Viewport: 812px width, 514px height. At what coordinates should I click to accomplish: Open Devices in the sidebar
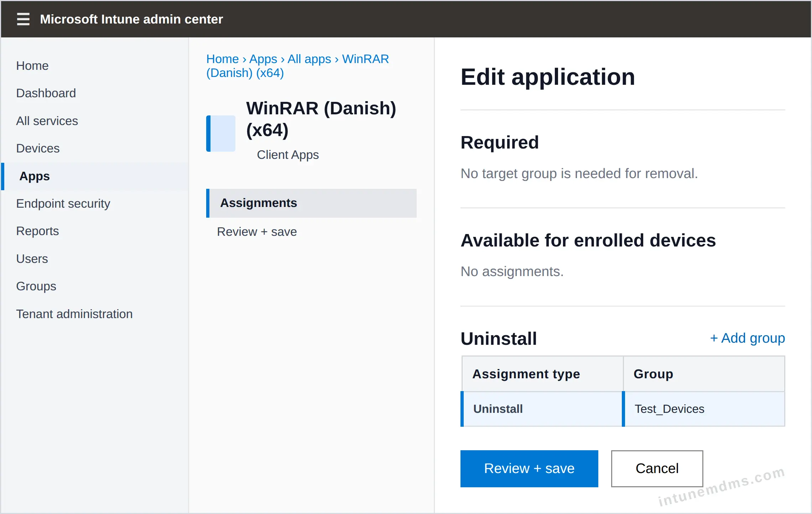pos(38,148)
